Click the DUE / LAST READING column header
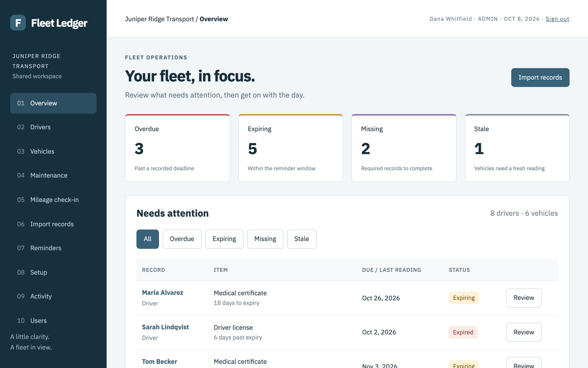 click(391, 270)
